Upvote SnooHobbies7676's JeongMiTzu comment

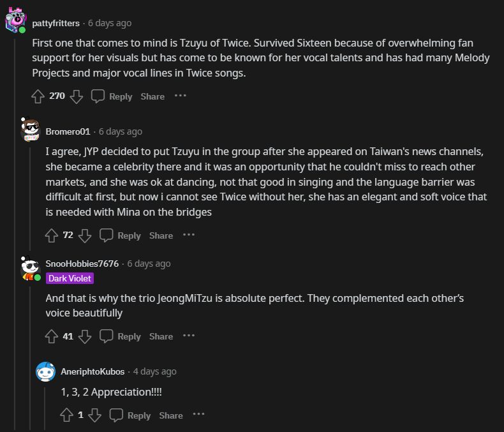click(x=52, y=336)
